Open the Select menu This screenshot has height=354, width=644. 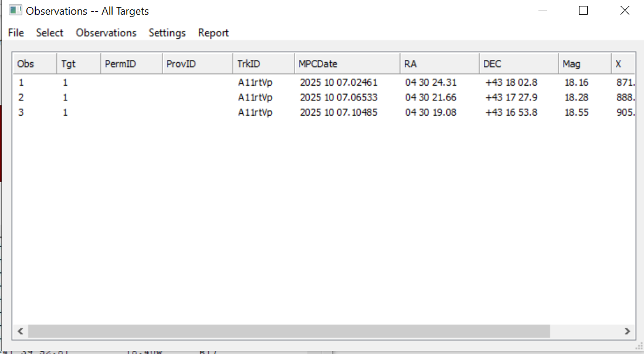point(49,33)
